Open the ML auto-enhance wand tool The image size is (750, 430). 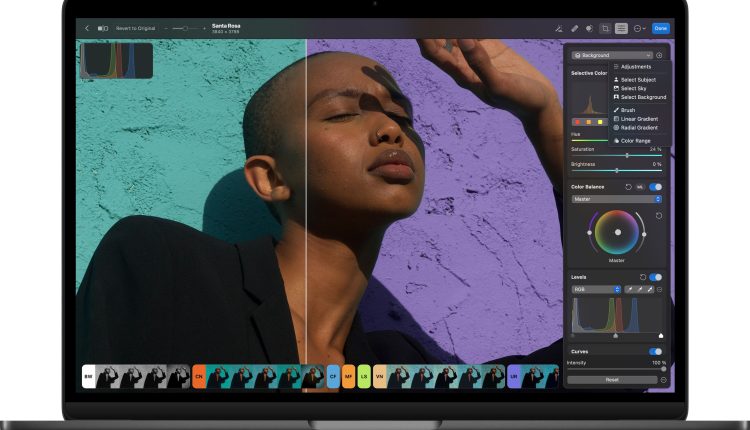pos(559,29)
